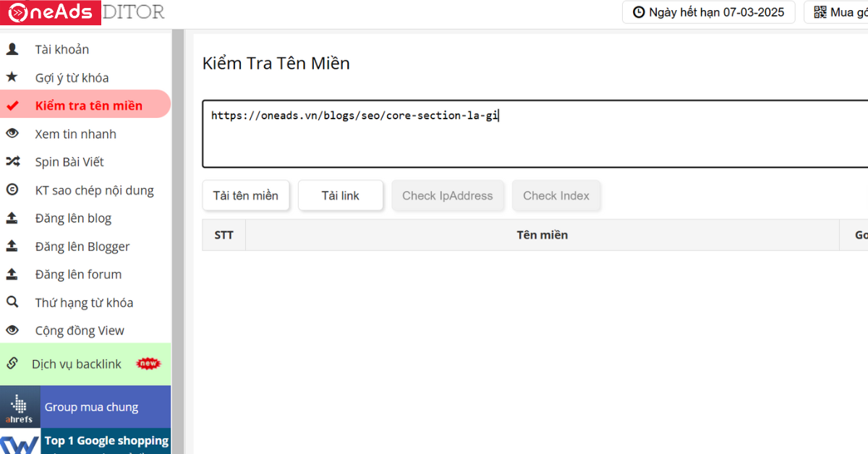Click inside the domain URL text area
Image resolution: width=868 pixels, height=454 pixels.
pos(535,134)
